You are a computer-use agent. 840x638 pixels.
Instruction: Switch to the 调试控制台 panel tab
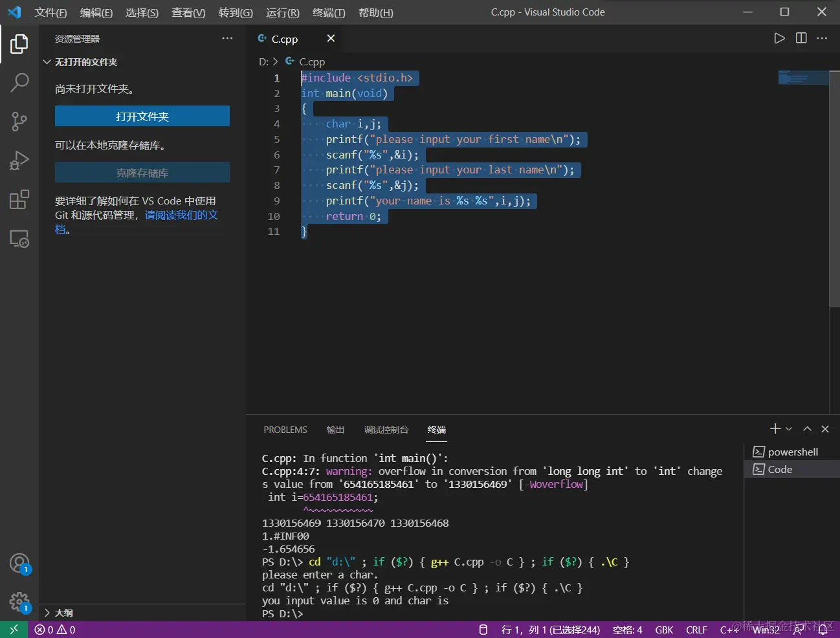coord(386,430)
